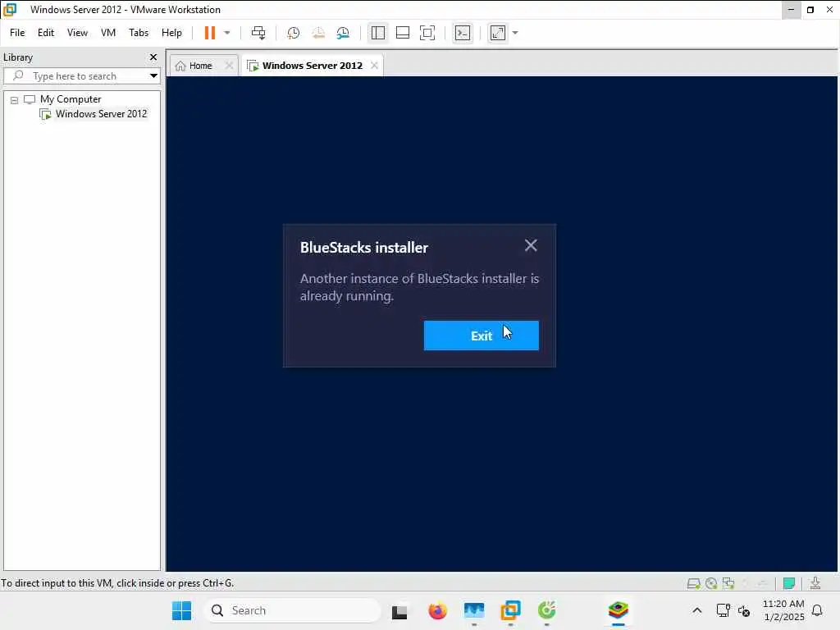Click the CD/DVD drive status icon
This screenshot has width=840, height=630.
click(x=711, y=583)
